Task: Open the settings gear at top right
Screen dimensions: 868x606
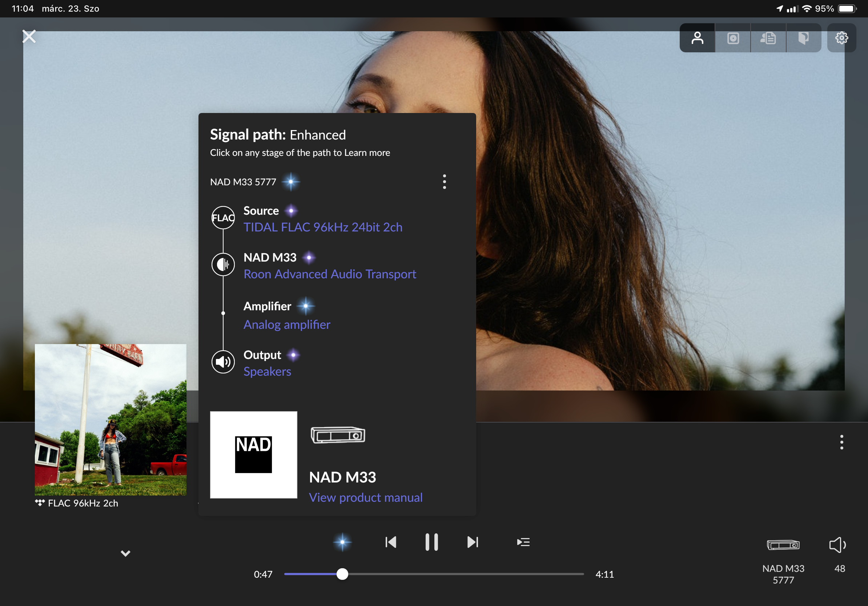Action: coord(841,38)
